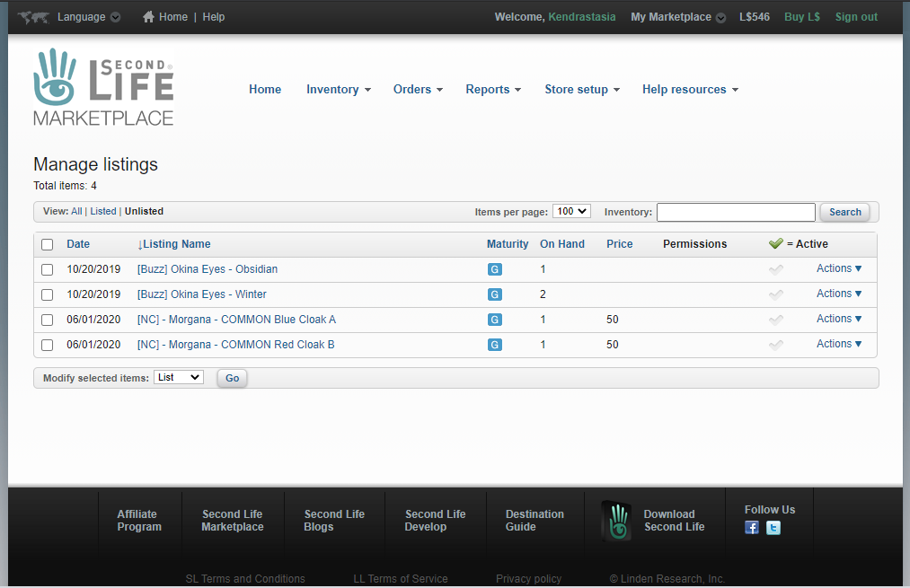Expand Actions for Okina Eyes Winter
This screenshot has height=588, width=910.
[x=839, y=294]
